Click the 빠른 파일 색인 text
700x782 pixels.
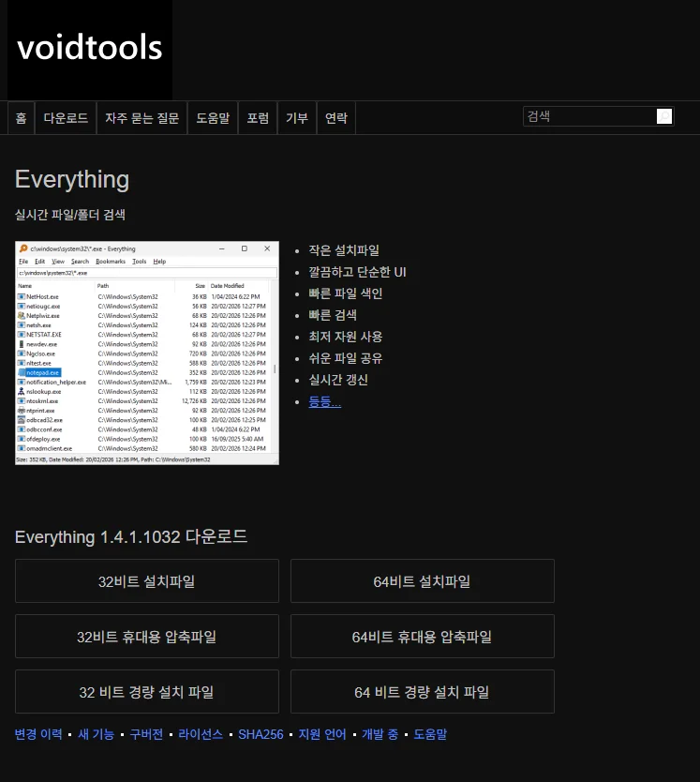pyautogui.click(x=346, y=293)
